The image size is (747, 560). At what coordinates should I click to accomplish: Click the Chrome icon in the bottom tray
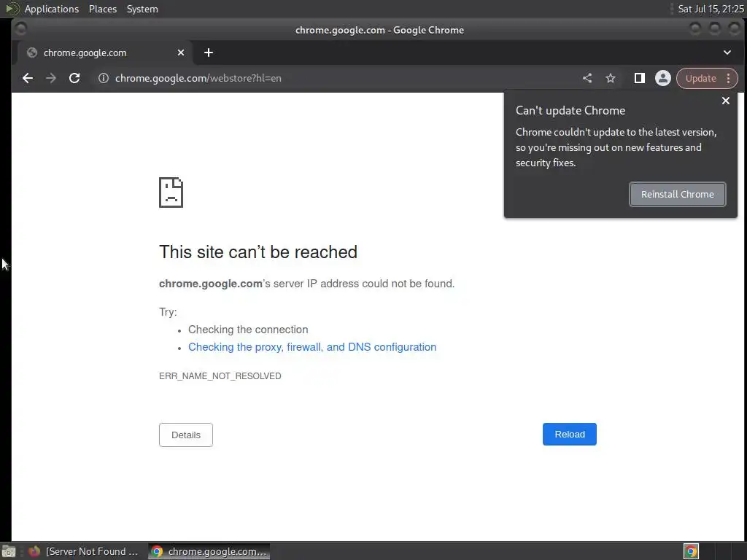[691, 551]
